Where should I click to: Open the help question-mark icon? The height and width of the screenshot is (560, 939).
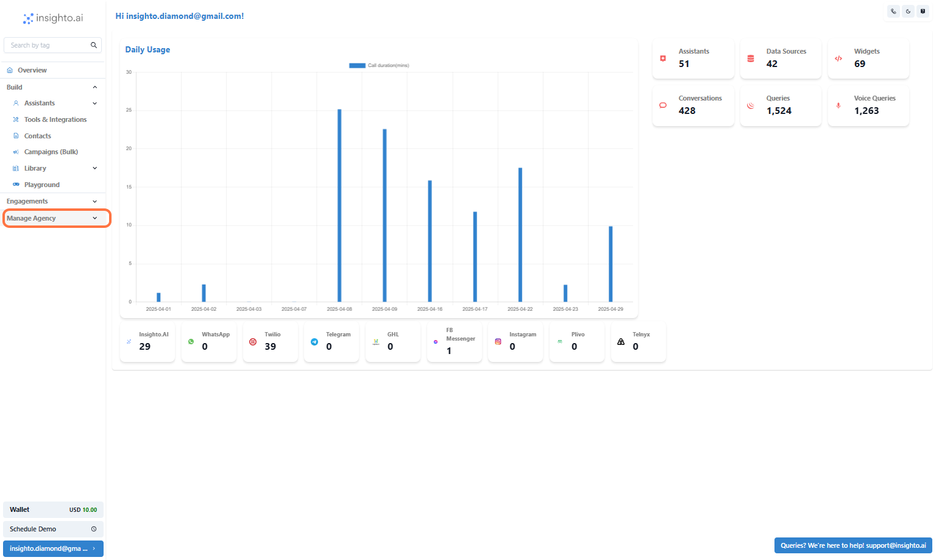(923, 11)
